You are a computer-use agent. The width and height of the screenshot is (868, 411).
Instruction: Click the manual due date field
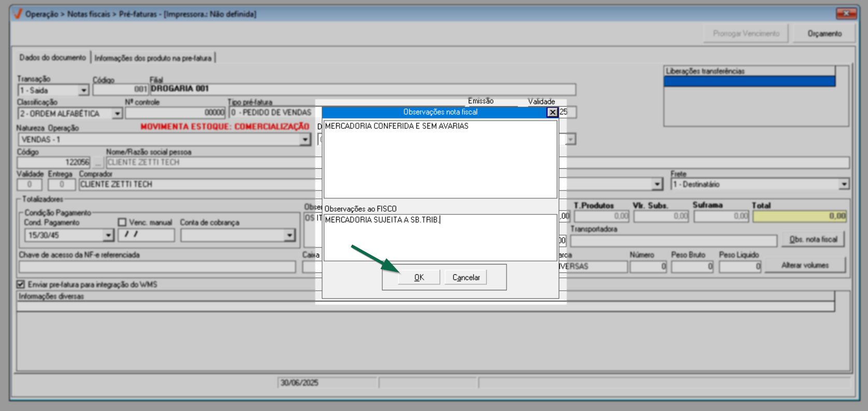[x=146, y=235]
